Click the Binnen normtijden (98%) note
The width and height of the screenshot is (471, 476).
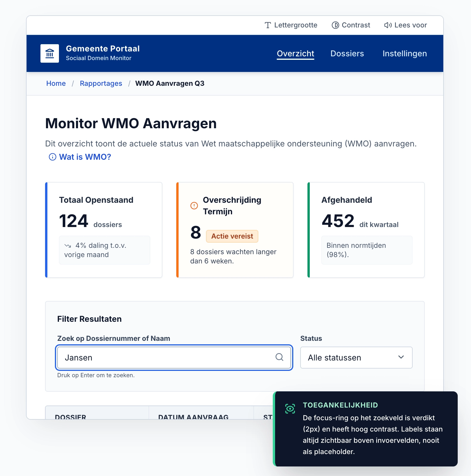(x=367, y=250)
